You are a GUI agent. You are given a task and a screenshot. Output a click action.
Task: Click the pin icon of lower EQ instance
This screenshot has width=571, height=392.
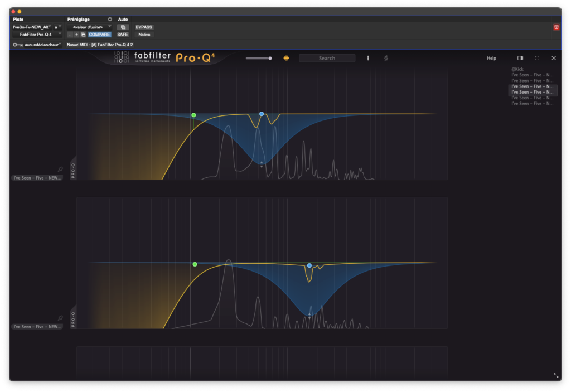[60, 318]
